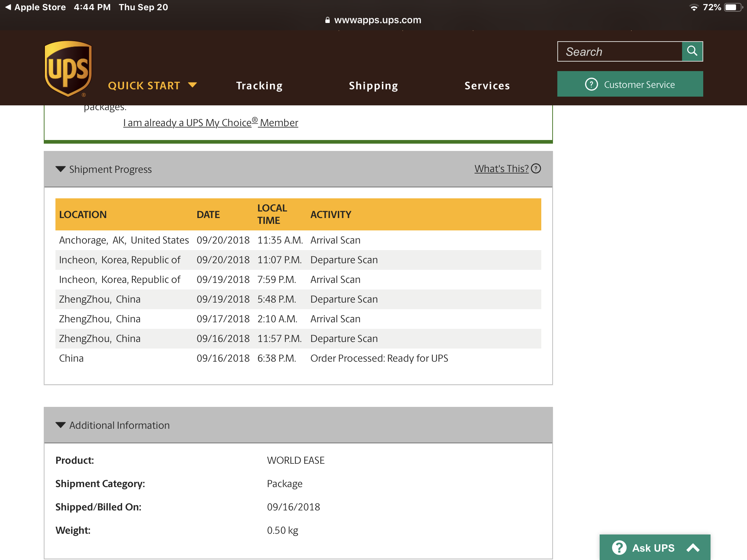This screenshot has height=560, width=747.
Task: Collapse the Additional Information section triangle
Action: 61,425
